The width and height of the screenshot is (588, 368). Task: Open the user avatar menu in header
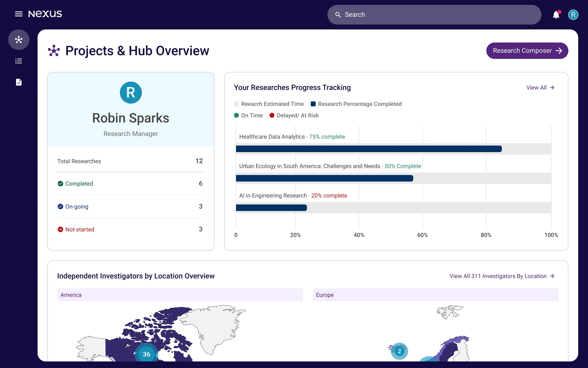tap(573, 15)
